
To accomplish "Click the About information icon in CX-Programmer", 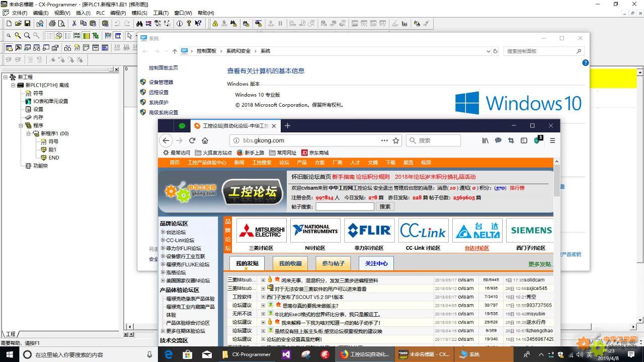I will coord(179,23).
